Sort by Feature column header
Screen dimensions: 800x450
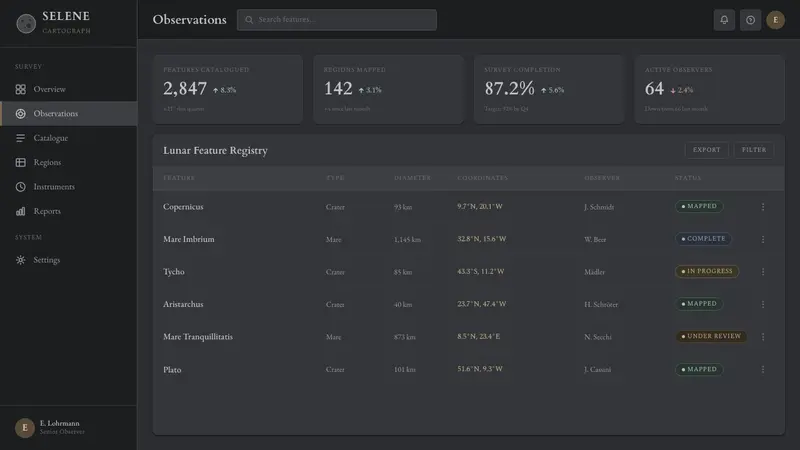(179, 178)
